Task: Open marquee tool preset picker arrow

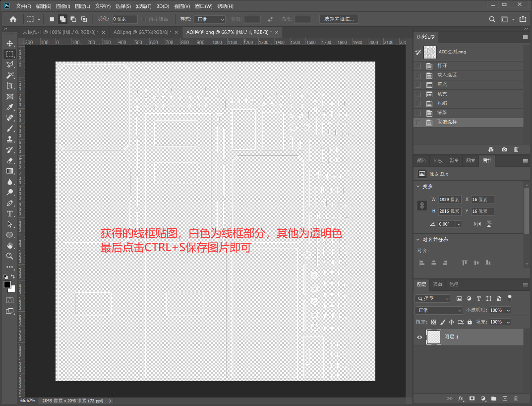Action: [x=39, y=19]
